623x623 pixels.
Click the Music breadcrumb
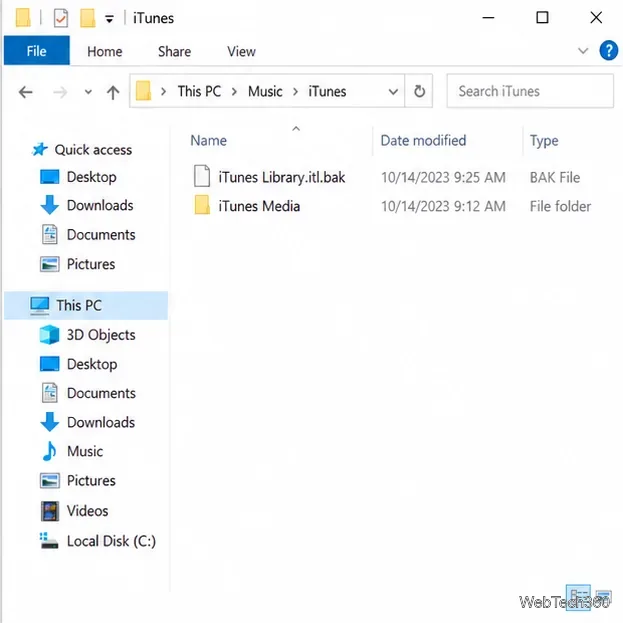coord(265,91)
